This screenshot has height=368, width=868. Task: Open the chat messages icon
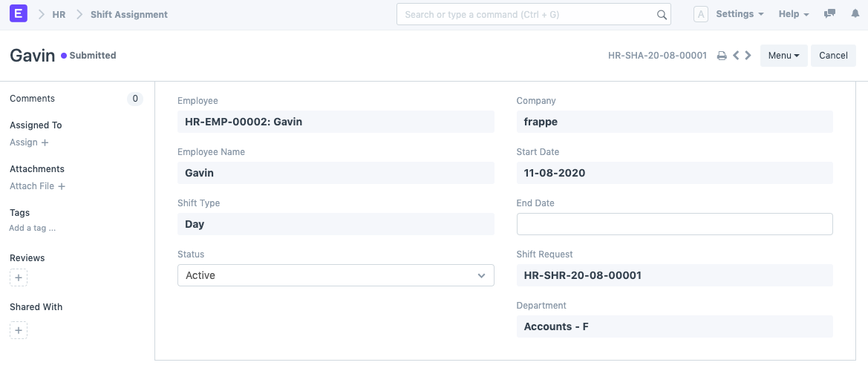coord(829,14)
